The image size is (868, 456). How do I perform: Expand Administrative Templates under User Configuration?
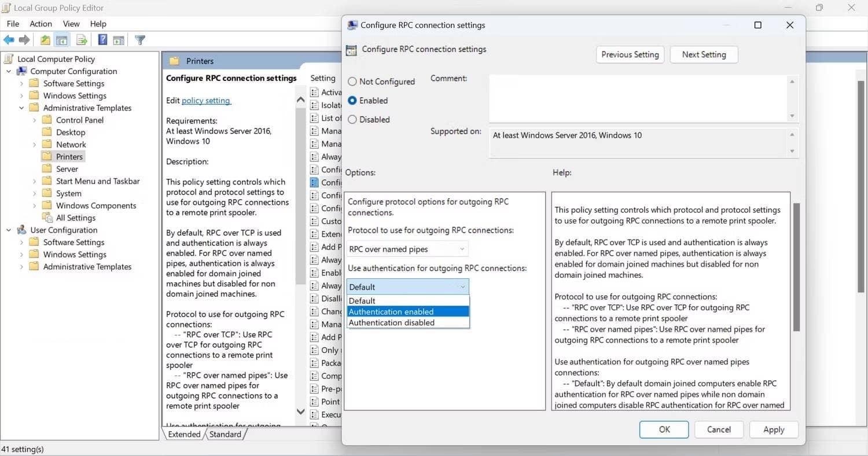tap(21, 267)
